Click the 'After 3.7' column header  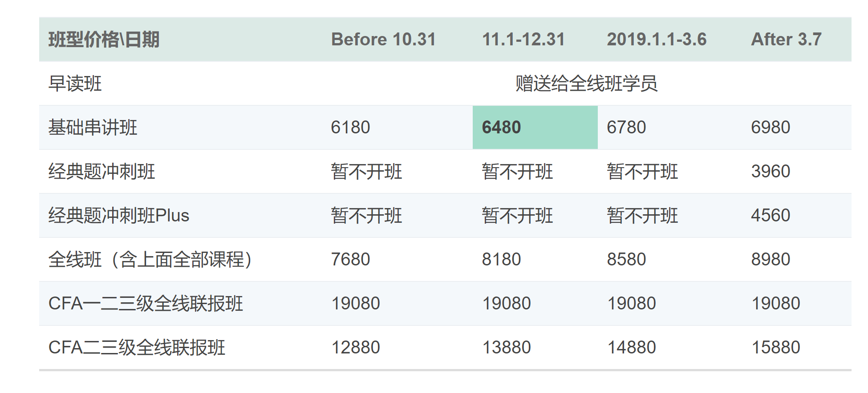(x=786, y=40)
